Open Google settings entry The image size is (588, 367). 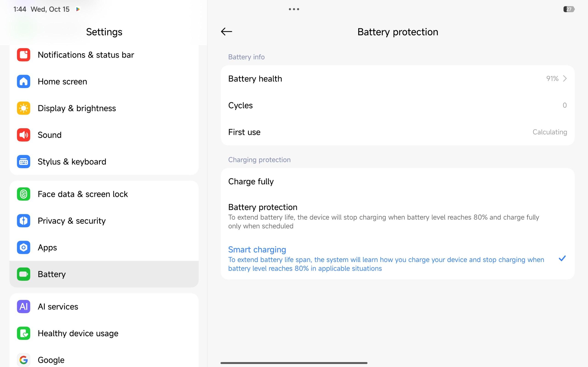point(104,360)
